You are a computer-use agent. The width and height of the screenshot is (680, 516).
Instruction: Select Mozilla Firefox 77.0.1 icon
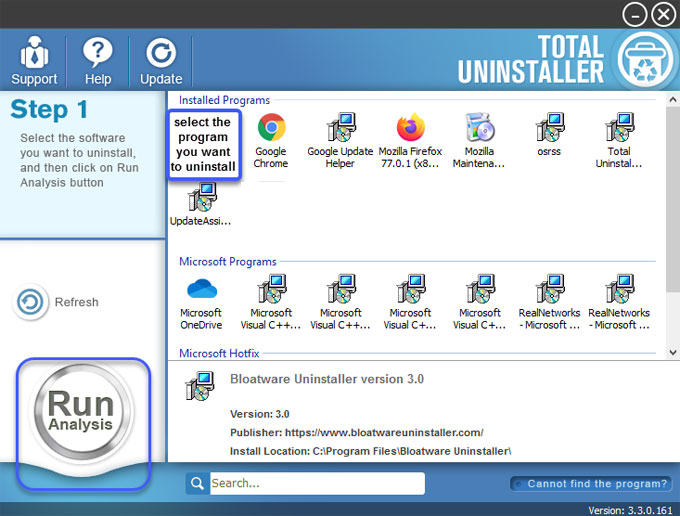click(410, 127)
